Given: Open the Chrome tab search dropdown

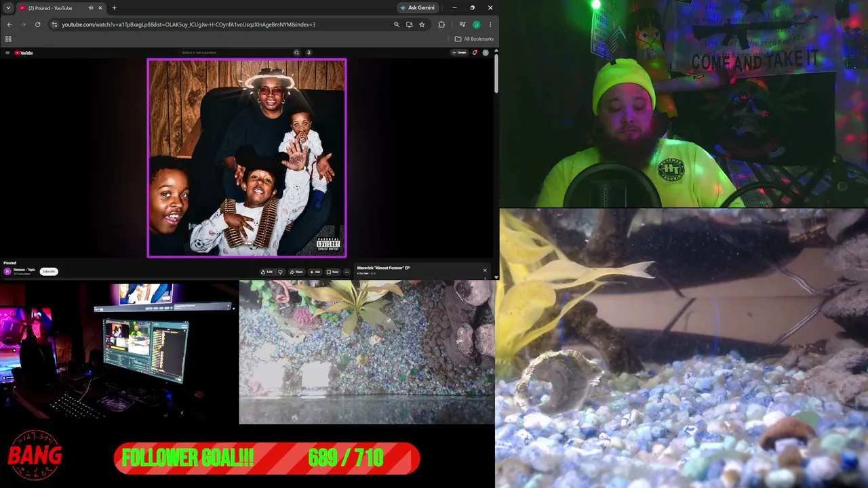Looking at the screenshot, I should tap(8, 8).
